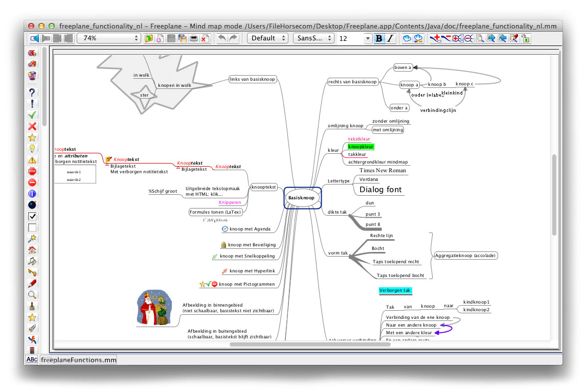
Task: Add the house icon to node
Action: point(32,250)
